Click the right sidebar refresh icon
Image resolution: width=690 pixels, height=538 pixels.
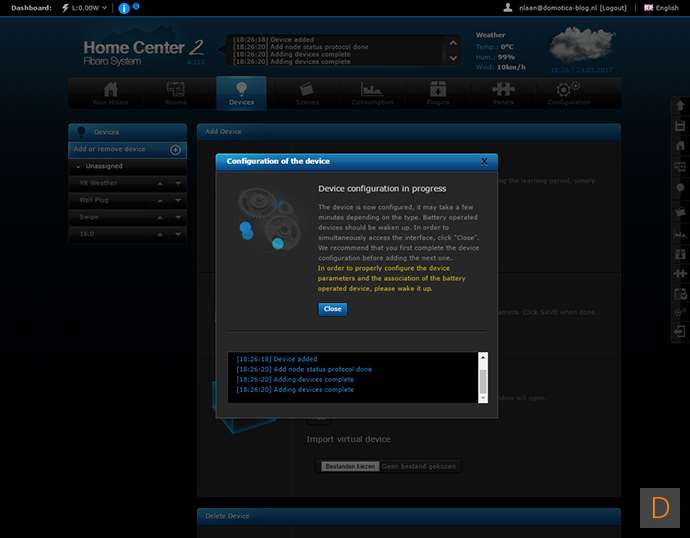click(680, 293)
